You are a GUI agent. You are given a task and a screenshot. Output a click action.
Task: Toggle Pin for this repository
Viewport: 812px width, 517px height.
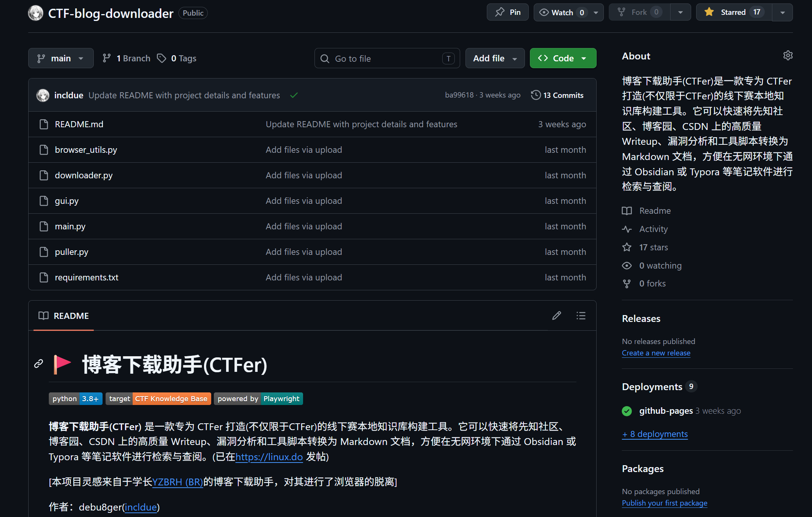[507, 12]
